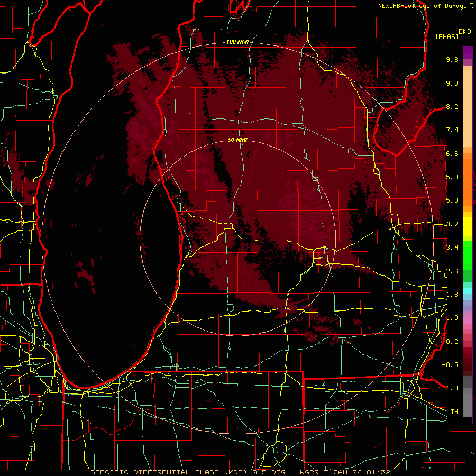Click the 5.0 legend value
This screenshot has width=476, height=476.
pos(452,200)
